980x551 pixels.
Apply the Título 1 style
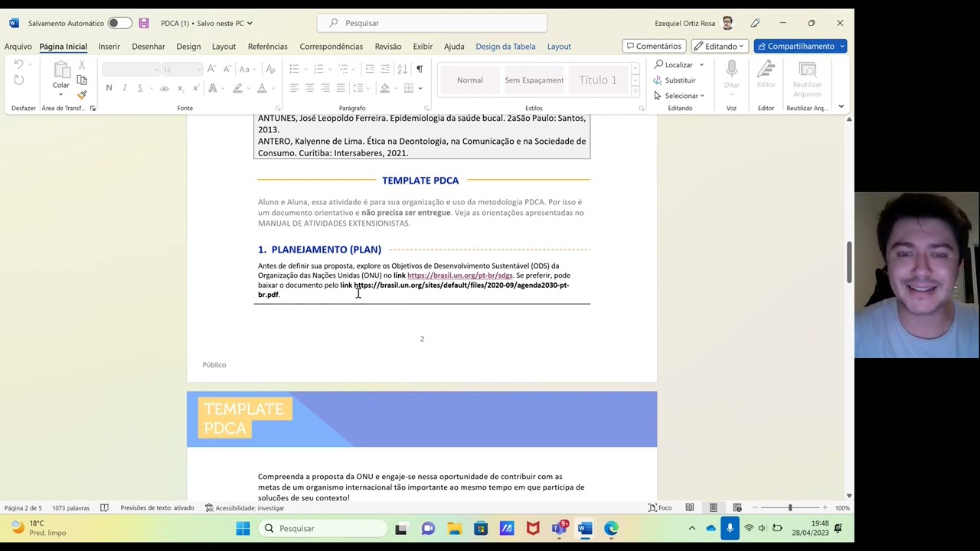point(598,80)
